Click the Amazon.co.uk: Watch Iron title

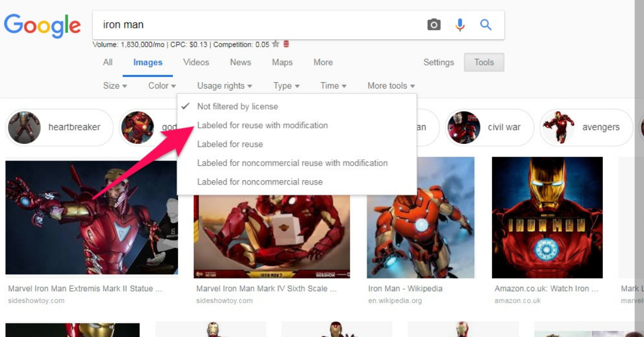[x=546, y=289]
